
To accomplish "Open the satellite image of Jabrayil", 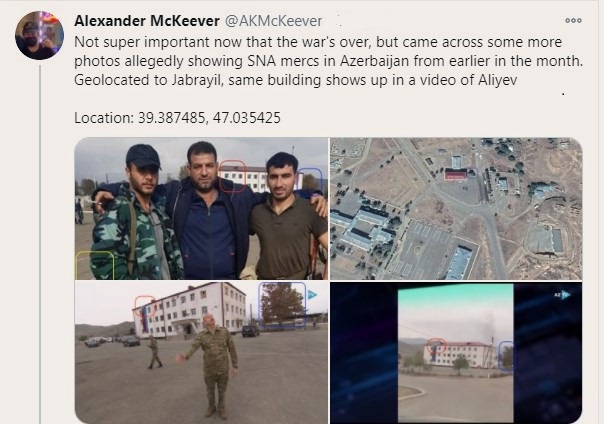I will (x=456, y=208).
